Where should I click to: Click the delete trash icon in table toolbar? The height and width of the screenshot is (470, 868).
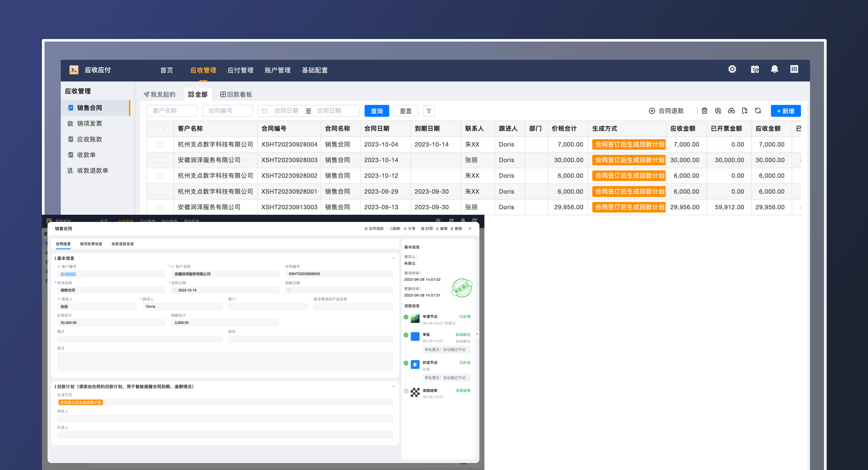(x=704, y=111)
